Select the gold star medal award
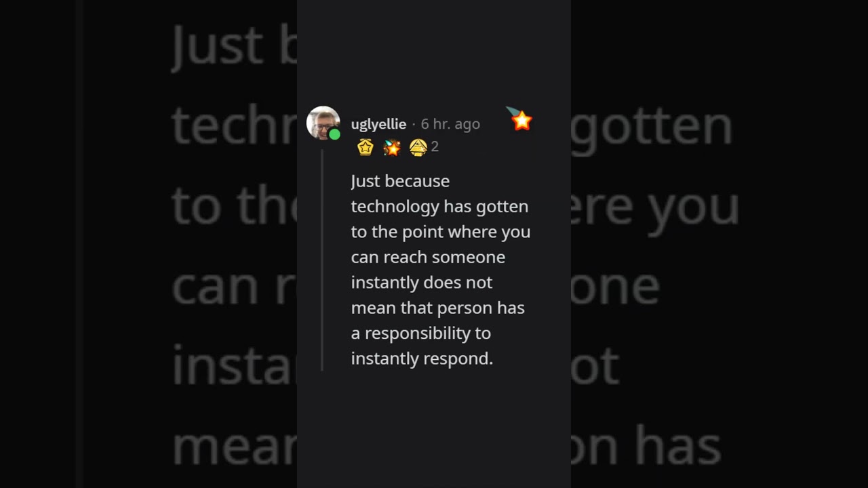This screenshot has width=868, height=488. (x=366, y=147)
